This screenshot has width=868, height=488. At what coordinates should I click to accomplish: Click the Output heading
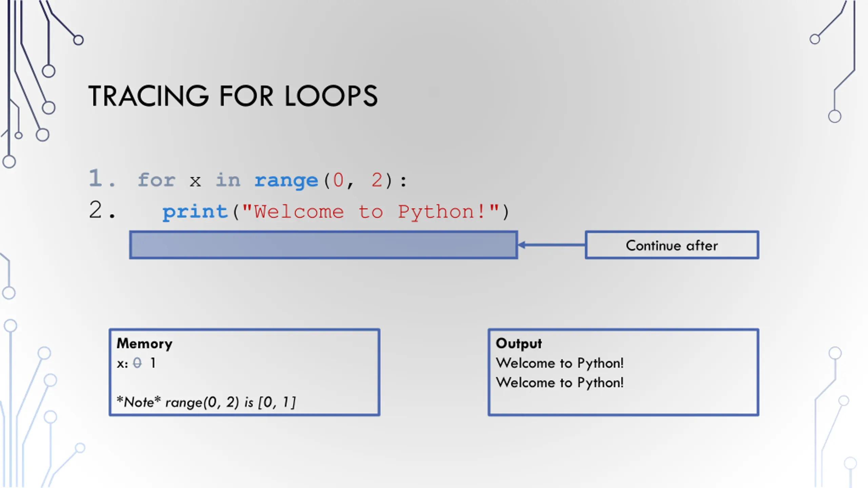pyautogui.click(x=519, y=344)
